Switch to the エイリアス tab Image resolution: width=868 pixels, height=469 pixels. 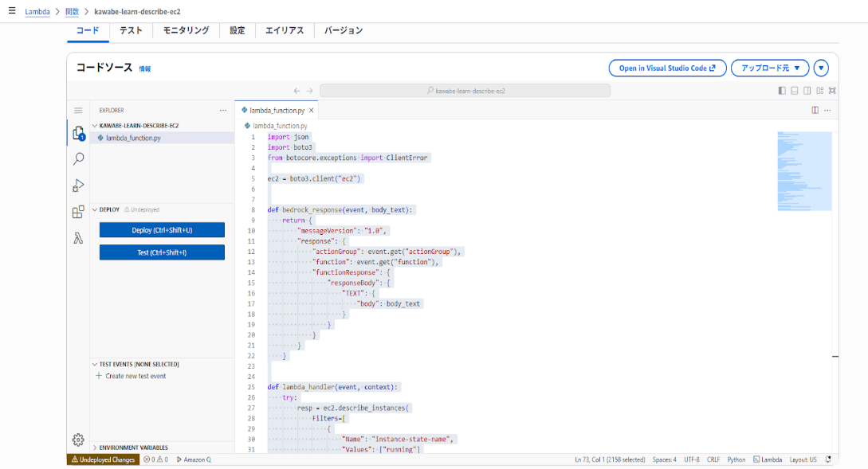point(285,30)
